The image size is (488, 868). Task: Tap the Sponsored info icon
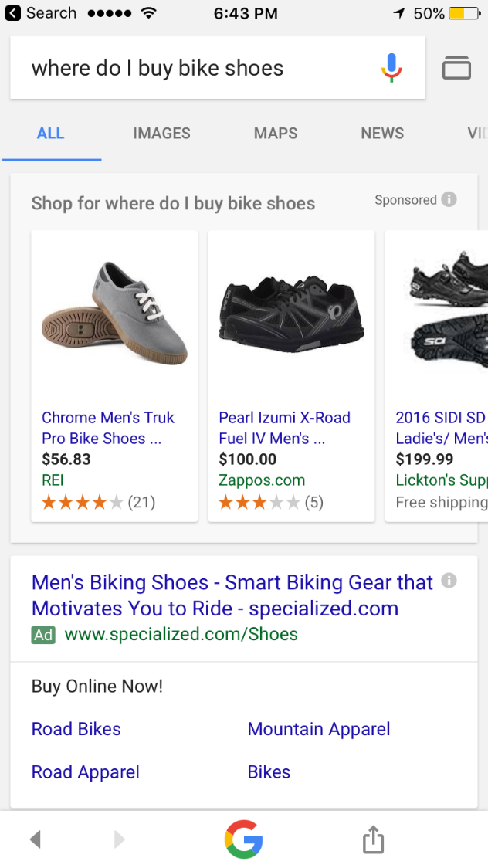click(x=450, y=199)
